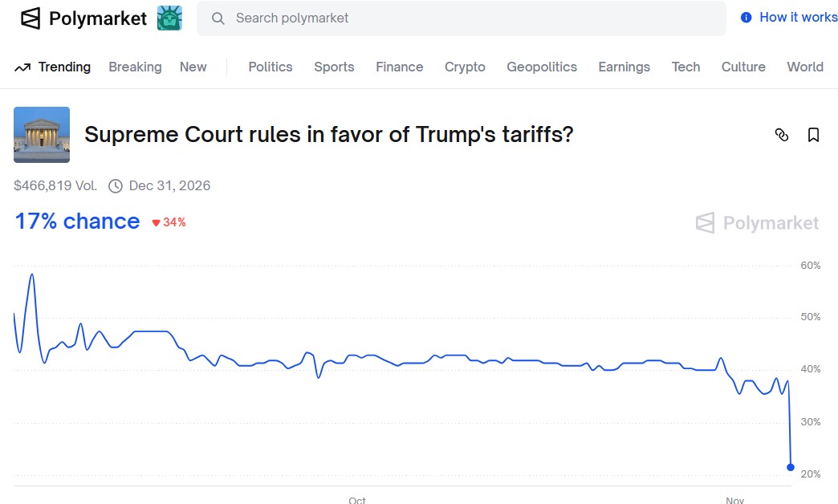Open the How it works link
The width and height of the screenshot is (838, 504).
[798, 18]
